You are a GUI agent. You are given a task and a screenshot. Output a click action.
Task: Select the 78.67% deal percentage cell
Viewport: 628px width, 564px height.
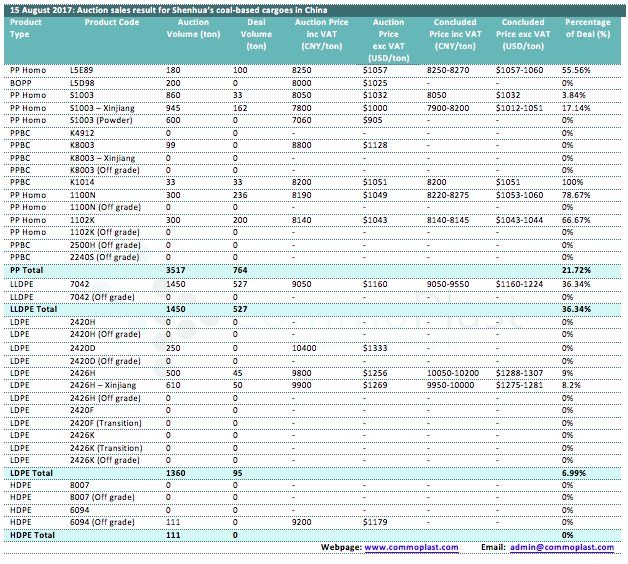(576, 195)
